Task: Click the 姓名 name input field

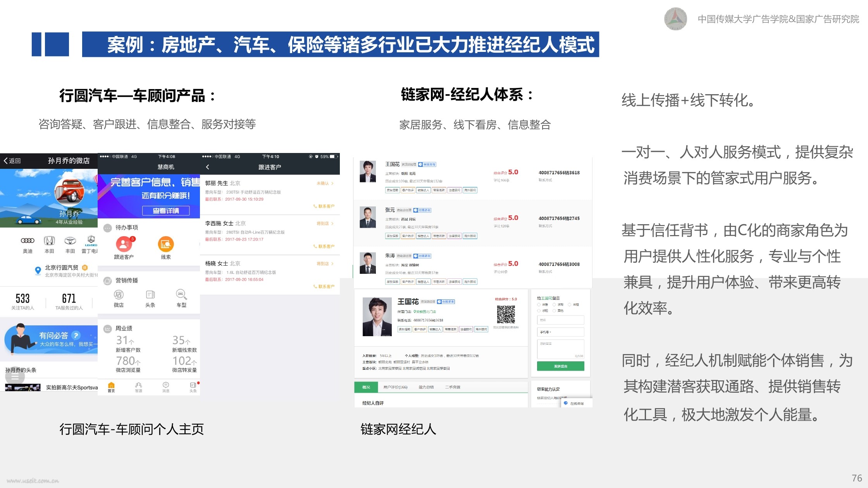Action: [561, 320]
